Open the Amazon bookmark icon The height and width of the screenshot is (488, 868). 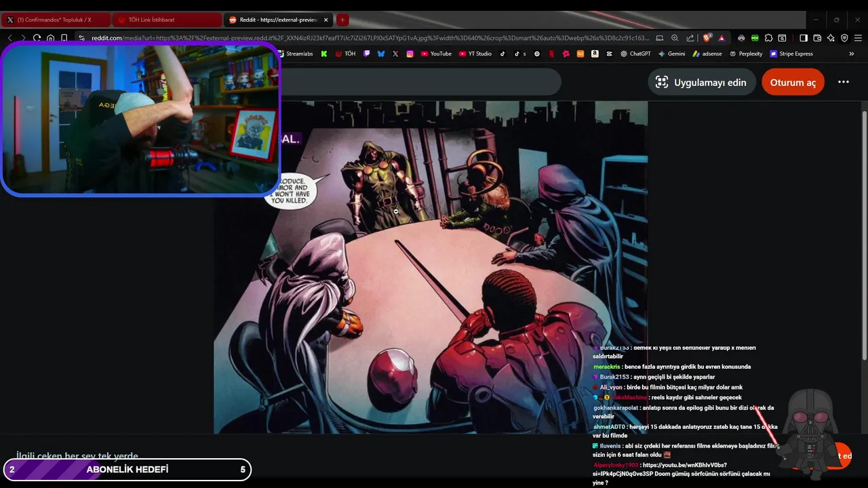coord(595,54)
